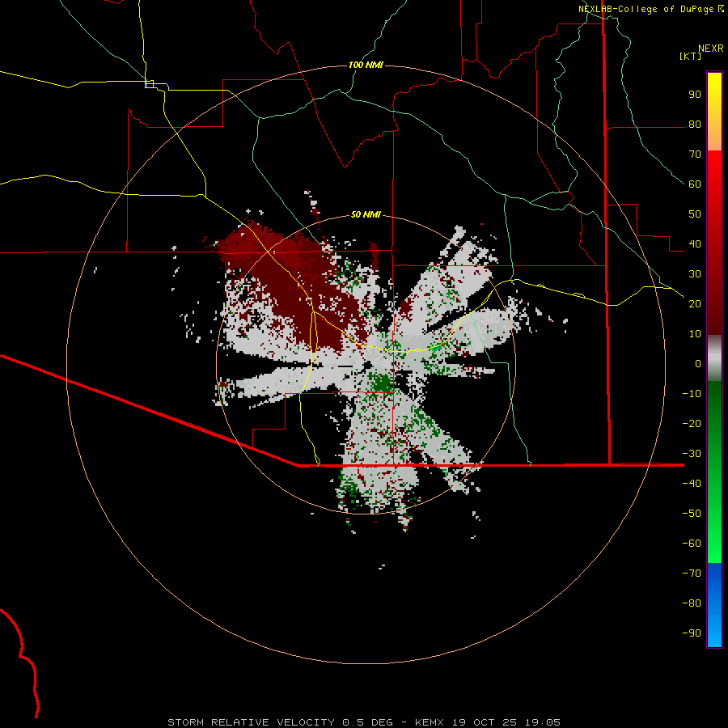Click the -10 value on velocity scale
This screenshot has width=728, height=728.
tap(692, 394)
